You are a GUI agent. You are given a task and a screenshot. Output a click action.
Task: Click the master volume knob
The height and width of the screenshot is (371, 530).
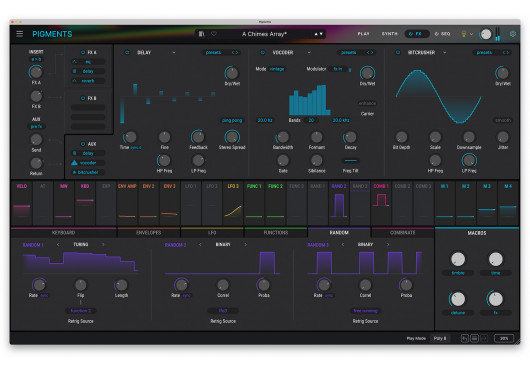486,34
